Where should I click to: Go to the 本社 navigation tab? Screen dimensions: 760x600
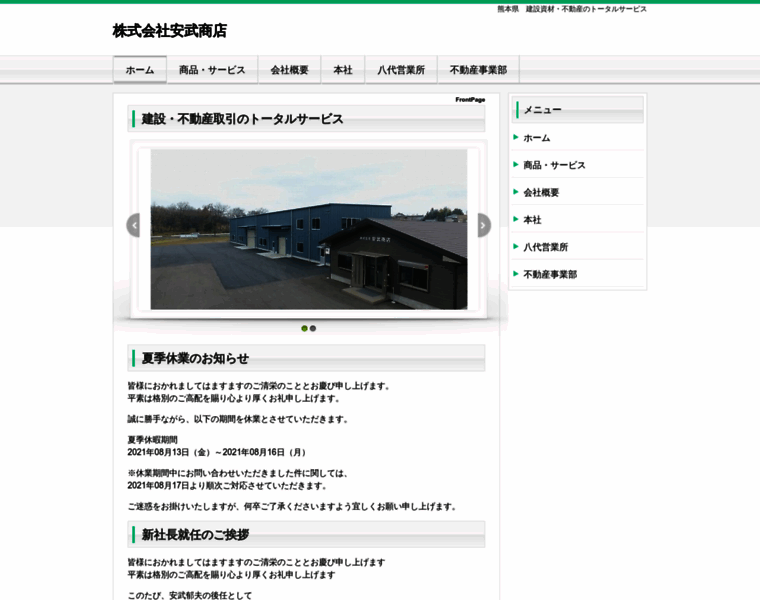point(343,70)
